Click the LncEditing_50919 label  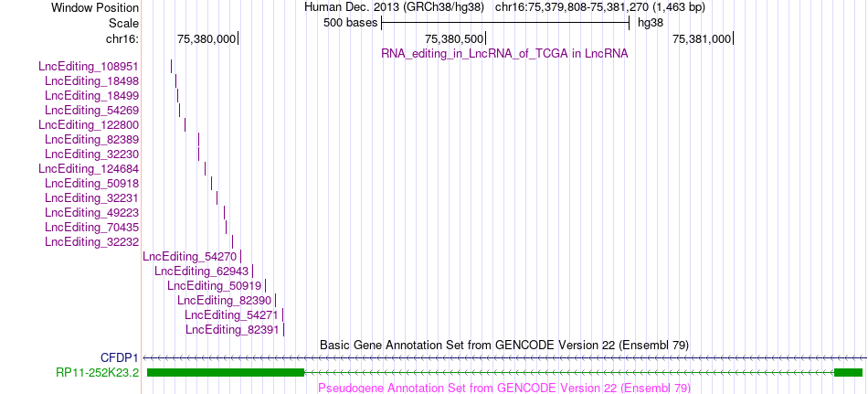pyautogui.click(x=214, y=286)
